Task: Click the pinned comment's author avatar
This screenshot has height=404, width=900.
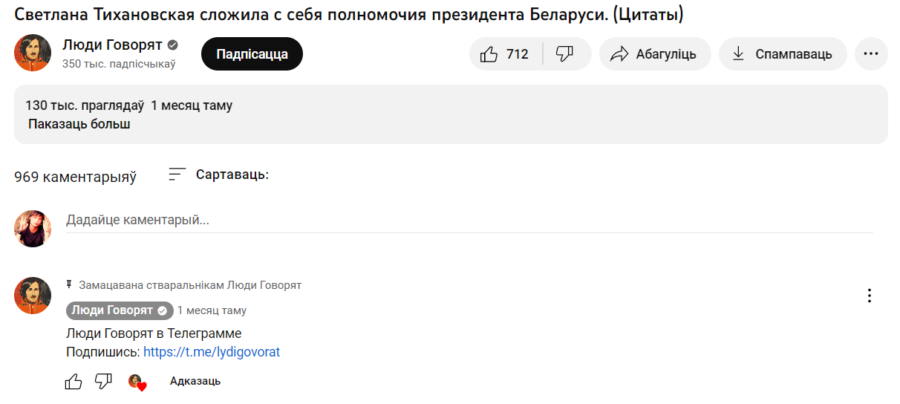Action: tap(33, 296)
